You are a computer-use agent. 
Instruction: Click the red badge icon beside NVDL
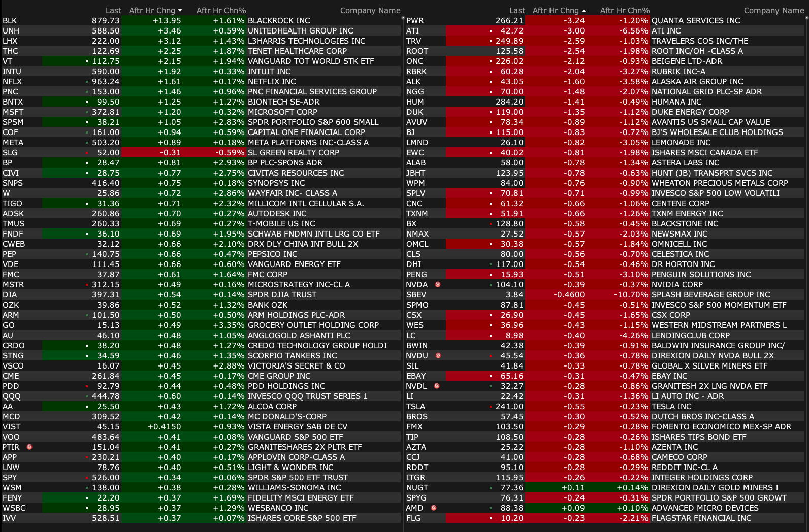point(436,386)
